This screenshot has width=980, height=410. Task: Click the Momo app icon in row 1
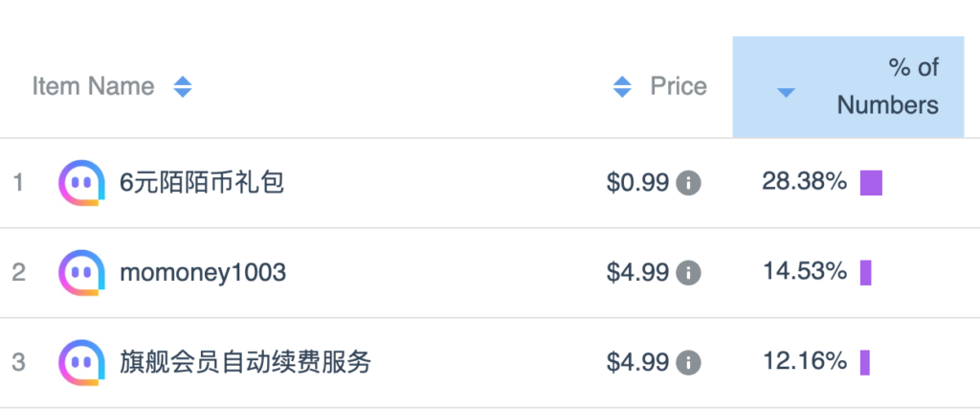82,183
